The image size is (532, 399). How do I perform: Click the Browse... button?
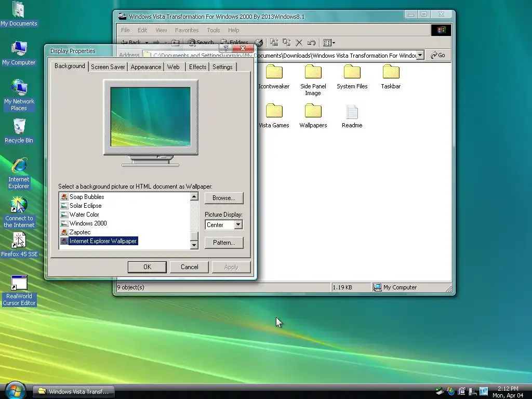pos(224,198)
